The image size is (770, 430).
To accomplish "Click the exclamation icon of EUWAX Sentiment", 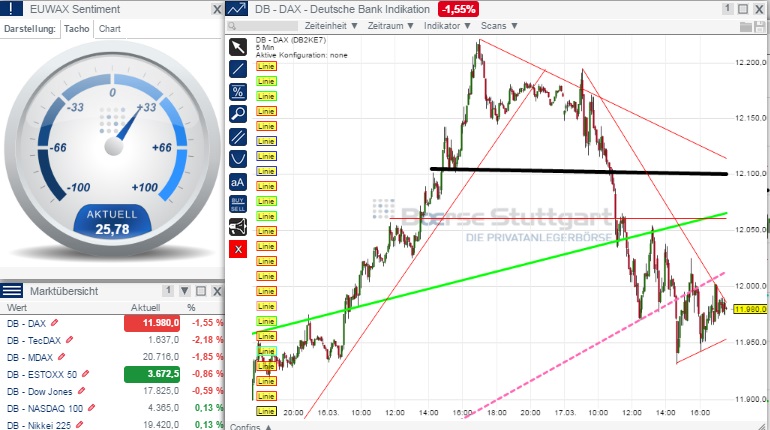I will click(11, 8).
